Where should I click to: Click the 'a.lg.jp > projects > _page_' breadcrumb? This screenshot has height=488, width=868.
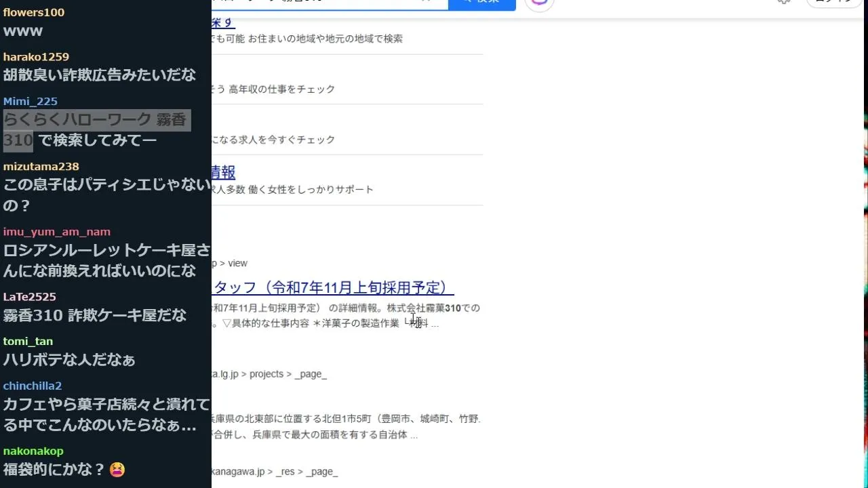pyautogui.click(x=270, y=374)
